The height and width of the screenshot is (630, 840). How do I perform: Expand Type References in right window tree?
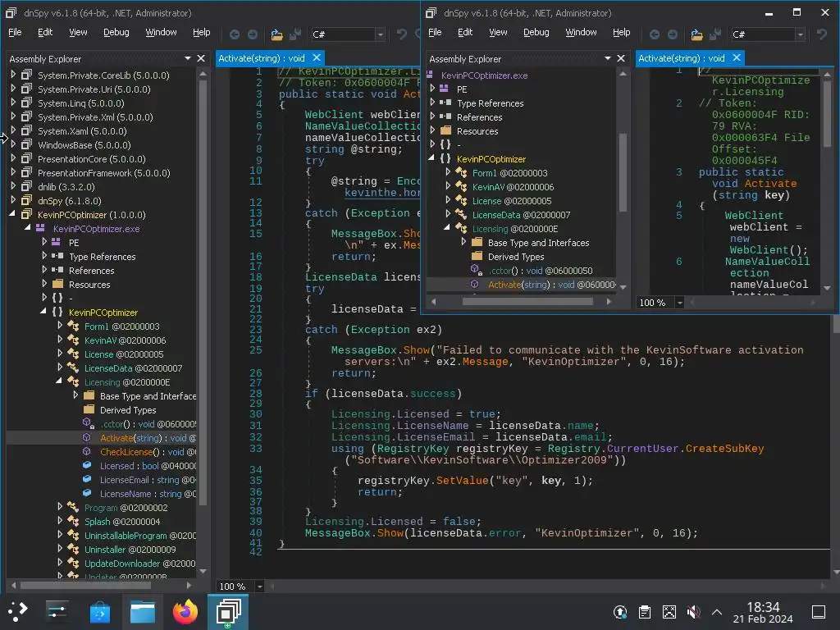(x=432, y=103)
